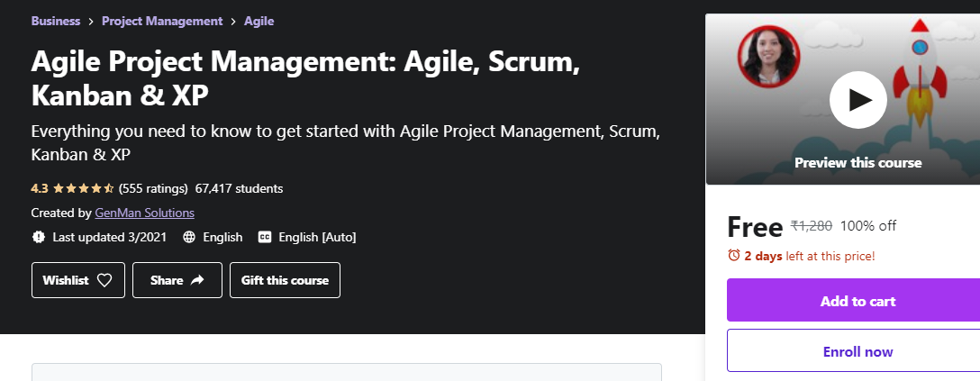Click the Share button
This screenshot has width=980, height=381.
click(177, 280)
